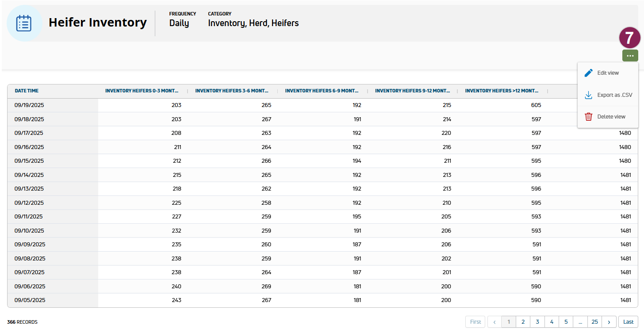This screenshot has height=333, width=644.
Task: Select Delete view menu option
Action: coord(611,117)
